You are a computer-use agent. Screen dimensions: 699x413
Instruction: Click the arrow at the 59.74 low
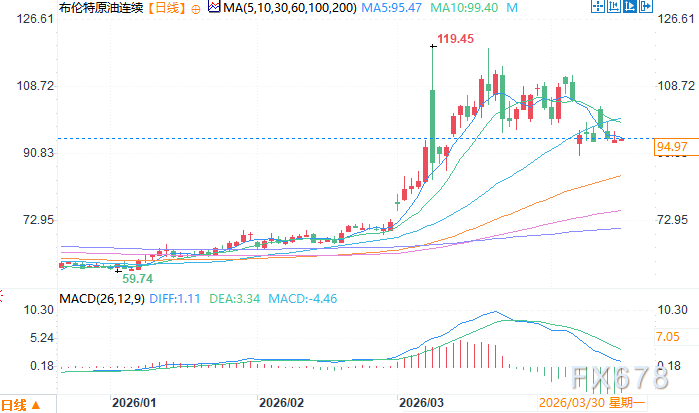(x=118, y=270)
